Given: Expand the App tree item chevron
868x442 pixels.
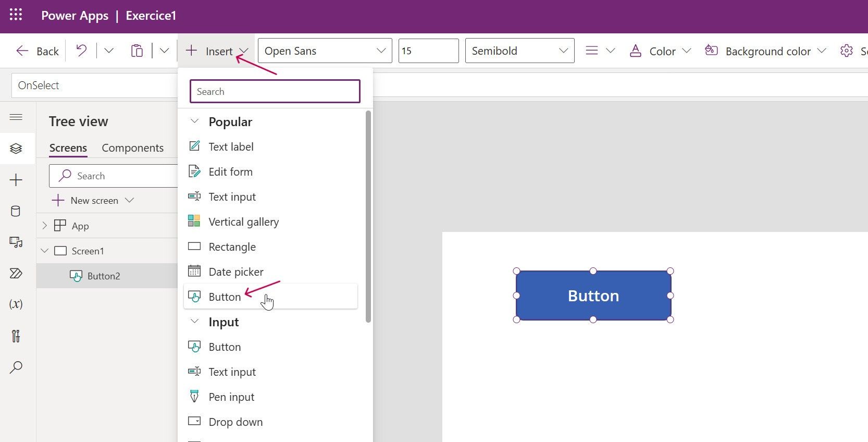Looking at the screenshot, I should [x=44, y=226].
